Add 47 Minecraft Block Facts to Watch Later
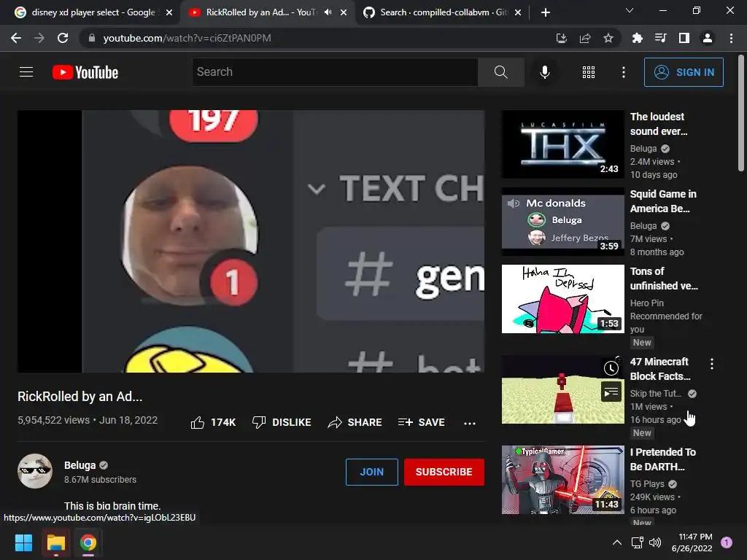 click(x=611, y=368)
